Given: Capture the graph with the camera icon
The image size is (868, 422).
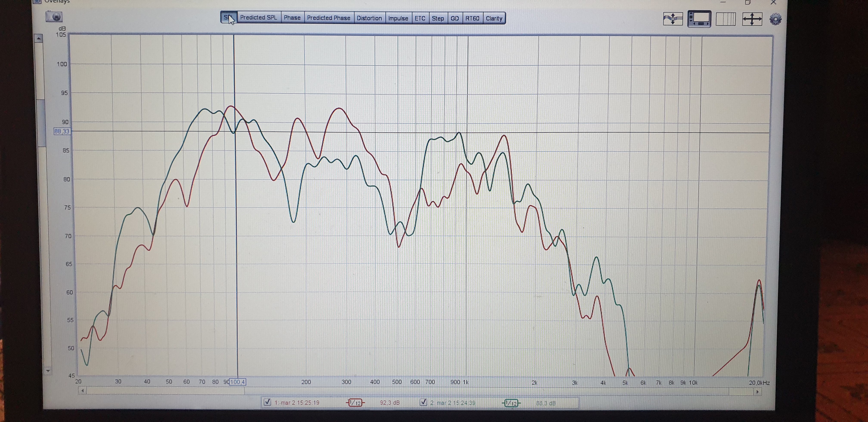Looking at the screenshot, I should click(54, 17).
